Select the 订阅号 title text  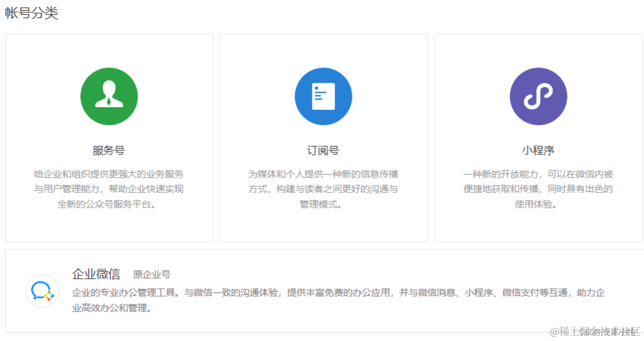pyautogui.click(x=323, y=150)
